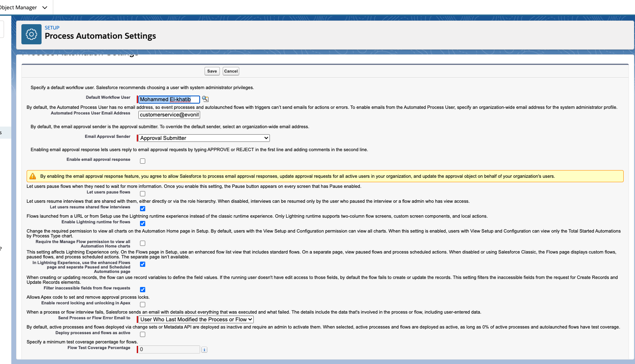Check Require Manage Flow permission checkbox
This screenshot has width=635, height=364.
coord(142,243)
